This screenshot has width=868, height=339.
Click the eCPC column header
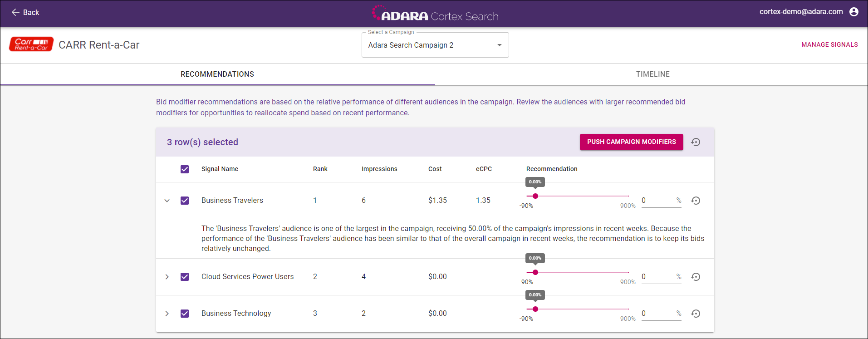pyautogui.click(x=484, y=169)
